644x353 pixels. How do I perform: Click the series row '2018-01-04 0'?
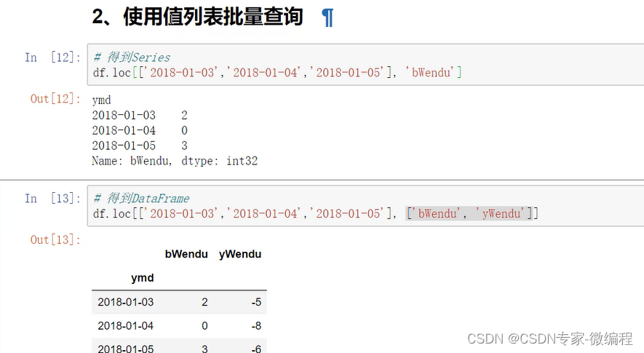coord(140,130)
